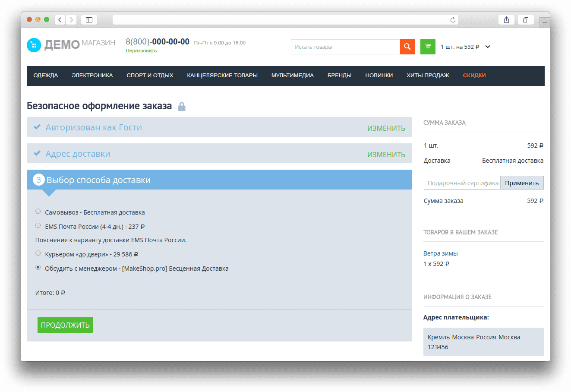Click the orange search magnifier button
This screenshot has height=392, width=571.
click(407, 47)
